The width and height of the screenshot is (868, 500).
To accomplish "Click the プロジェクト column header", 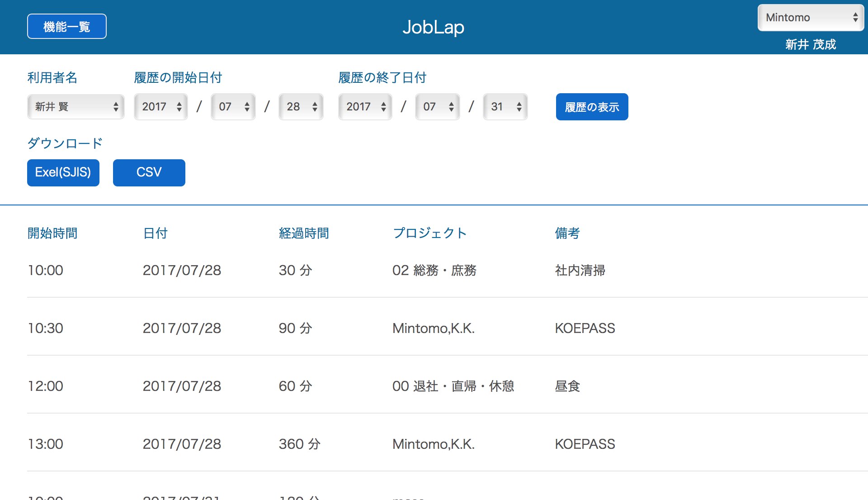I will [x=430, y=233].
